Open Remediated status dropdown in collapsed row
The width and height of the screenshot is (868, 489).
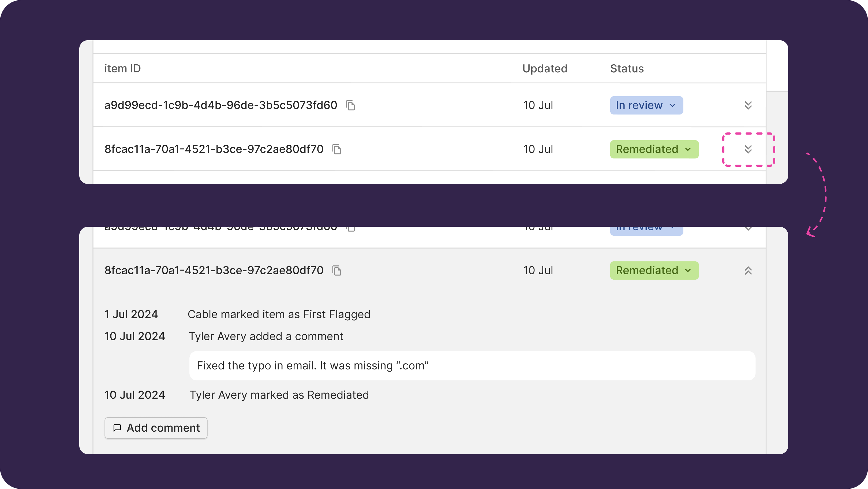pos(654,149)
